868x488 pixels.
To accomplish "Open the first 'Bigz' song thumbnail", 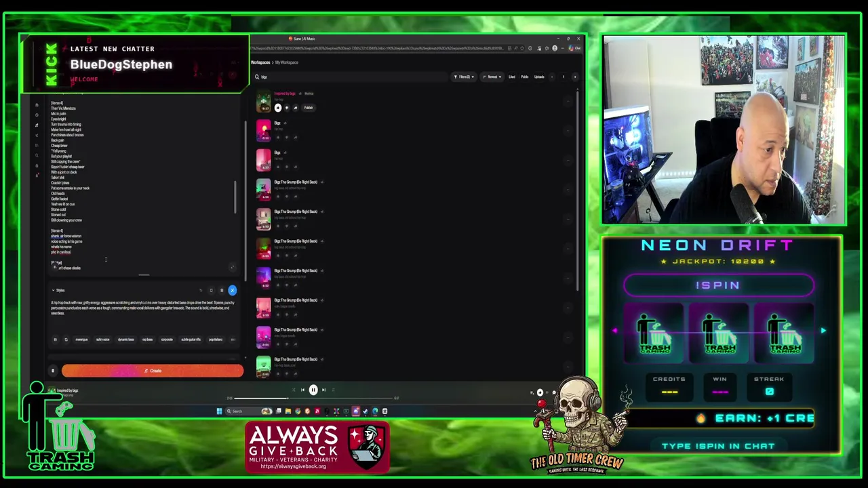I will click(263, 131).
